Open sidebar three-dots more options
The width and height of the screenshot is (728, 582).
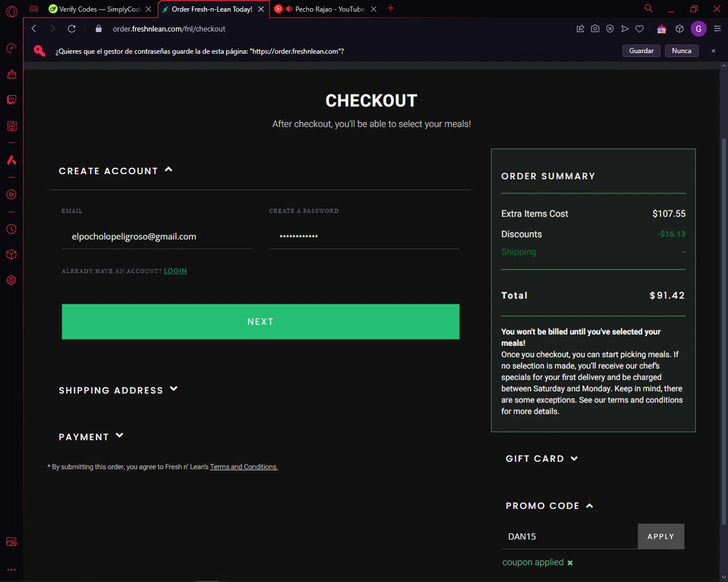pyautogui.click(x=12, y=570)
